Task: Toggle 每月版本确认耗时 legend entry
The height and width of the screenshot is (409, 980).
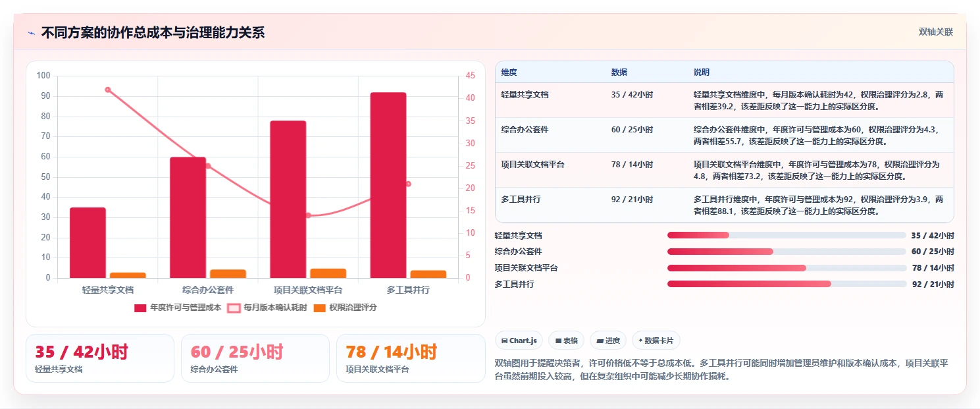Action: pyautogui.click(x=267, y=308)
